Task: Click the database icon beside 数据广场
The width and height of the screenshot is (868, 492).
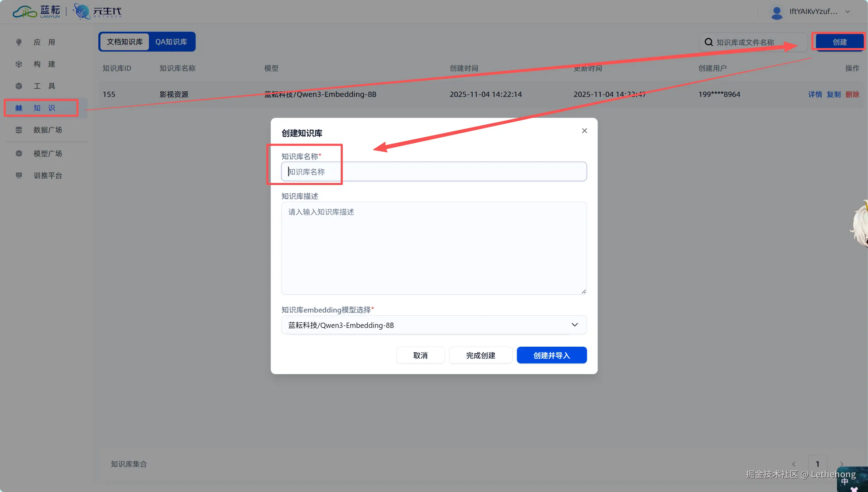Action: pyautogui.click(x=19, y=130)
